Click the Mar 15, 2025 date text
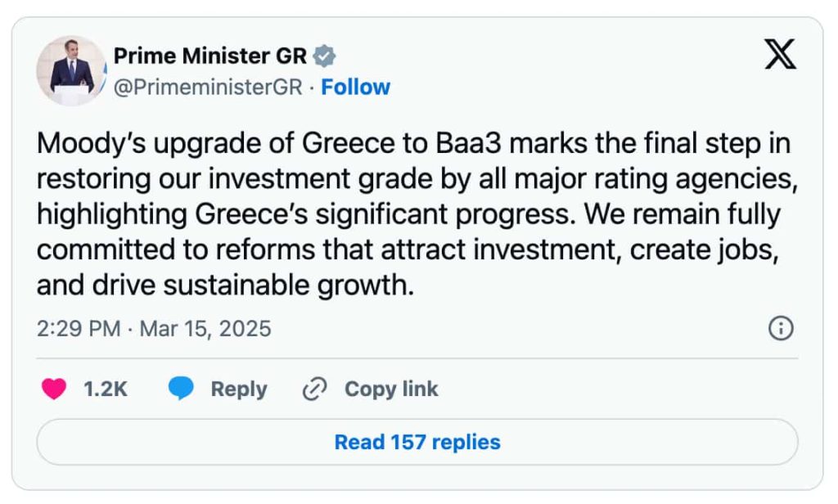Viewport: 838px width, 504px height. click(205, 329)
